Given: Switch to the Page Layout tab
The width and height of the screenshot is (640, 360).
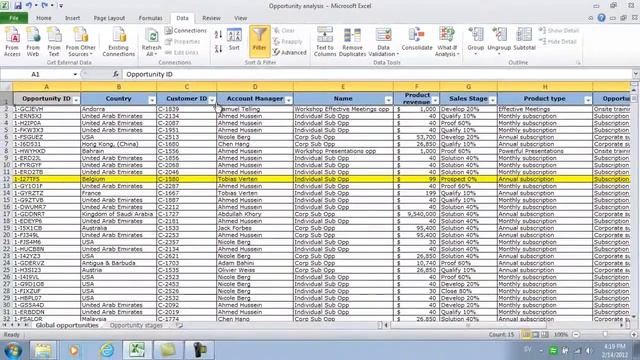Looking at the screenshot, I should click(x=109, y=18).
